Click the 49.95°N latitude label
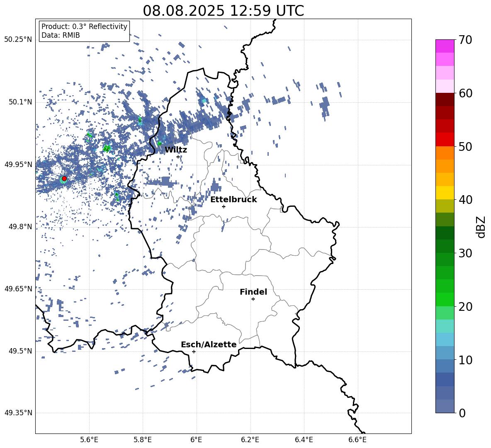This screenshot has height=448, width=491. coord(18,164)
